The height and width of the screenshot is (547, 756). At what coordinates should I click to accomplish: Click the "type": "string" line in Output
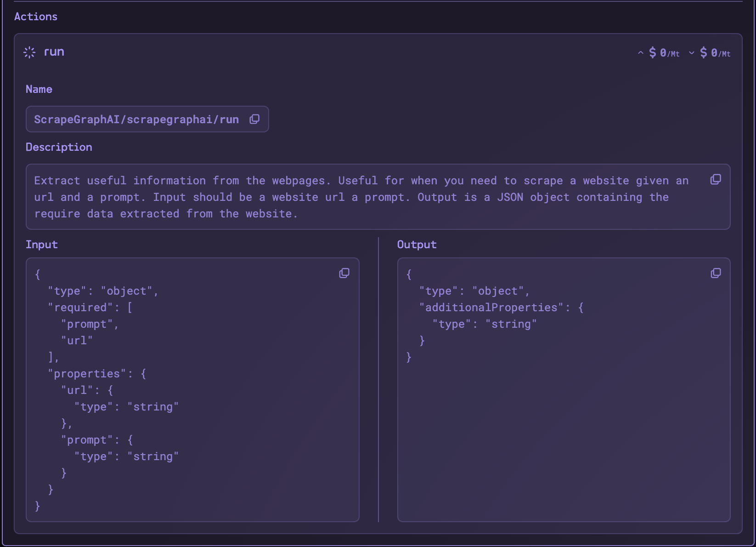pyautogui.click(x=485, y=324)
